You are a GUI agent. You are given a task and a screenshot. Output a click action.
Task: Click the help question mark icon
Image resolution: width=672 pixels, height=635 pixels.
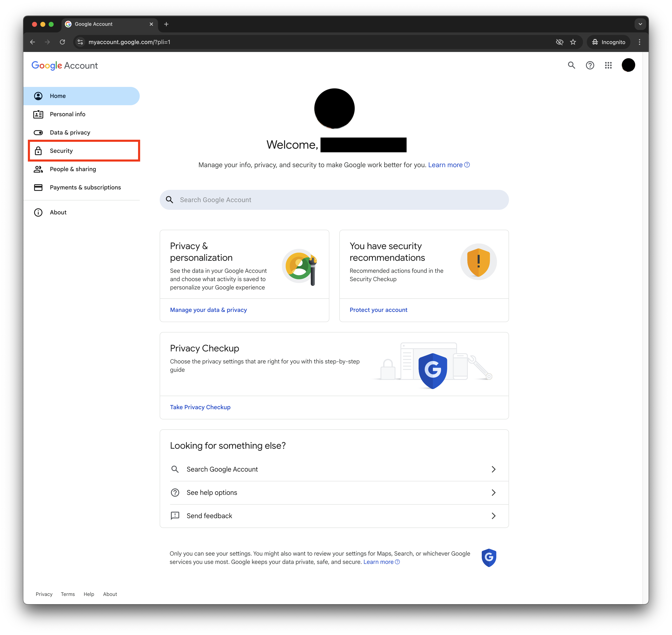point(590,65)
